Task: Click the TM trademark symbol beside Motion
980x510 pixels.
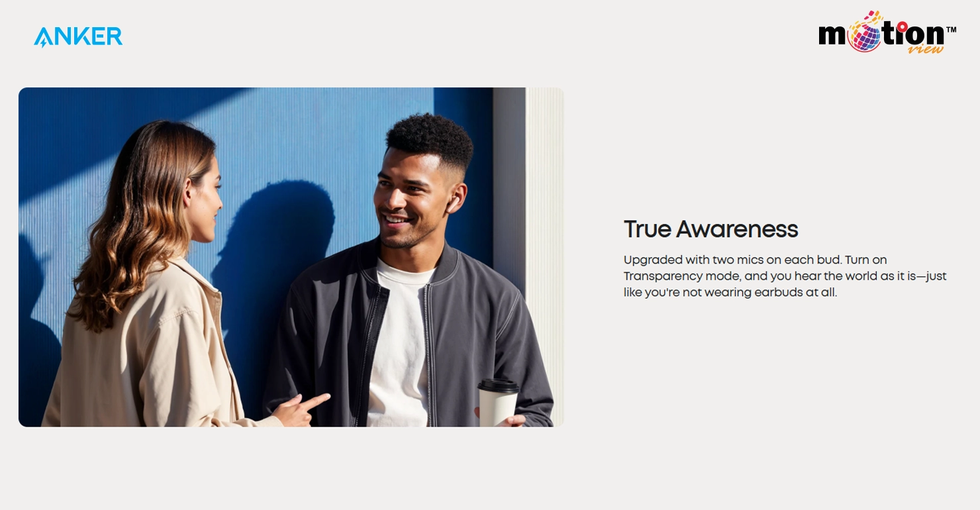Action: (951, 29)
